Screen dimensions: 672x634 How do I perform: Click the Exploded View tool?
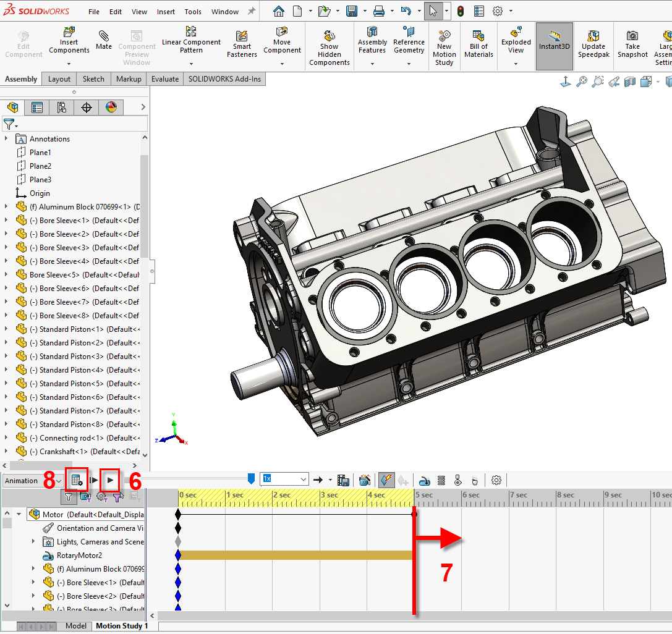click(x=516, y=40)
